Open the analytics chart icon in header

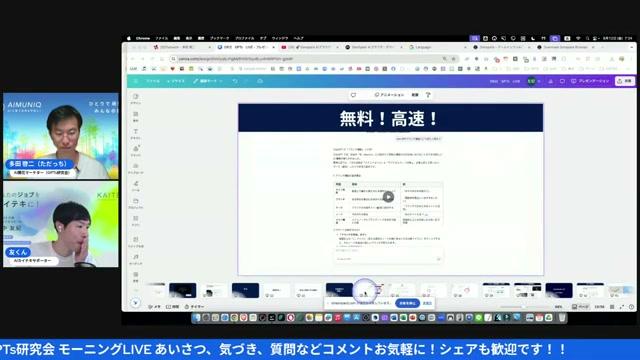pyautogui.click(x=550, y=81)
